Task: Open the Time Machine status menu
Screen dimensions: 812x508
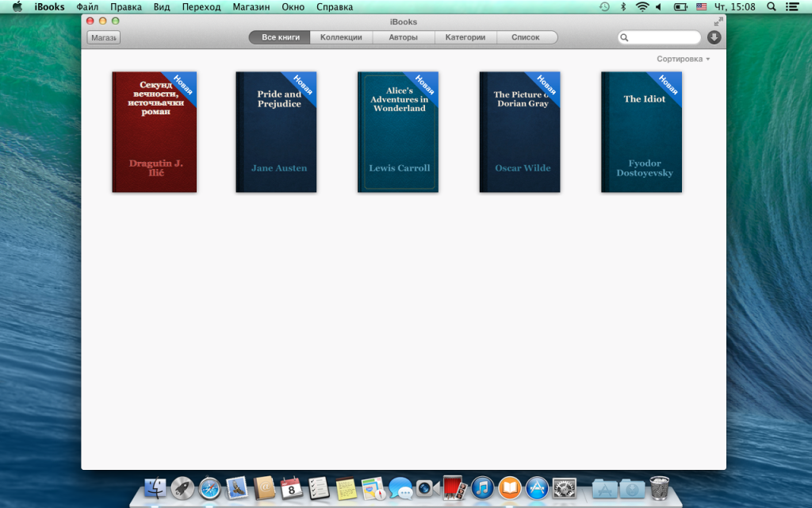Action: coord(604,6)
